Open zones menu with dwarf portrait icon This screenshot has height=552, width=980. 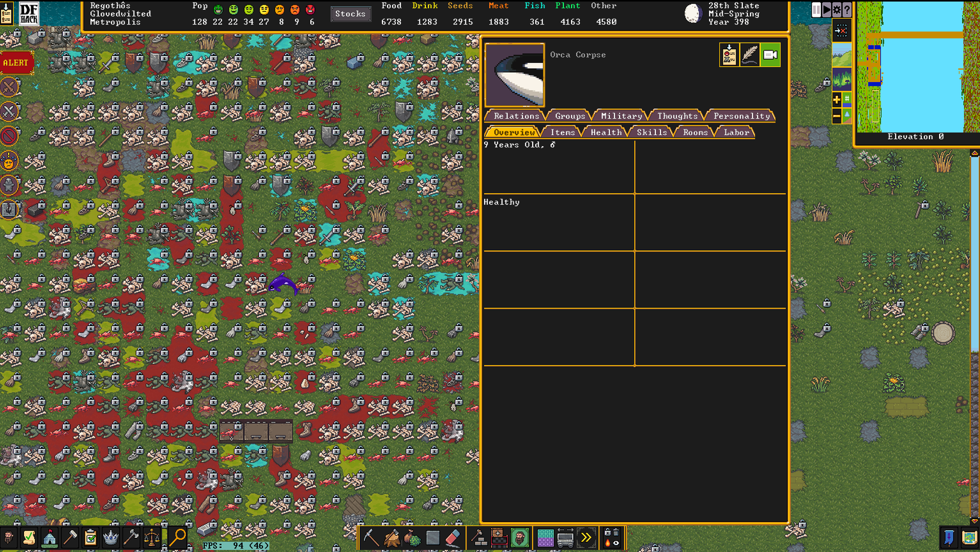[x=519, y=538]
